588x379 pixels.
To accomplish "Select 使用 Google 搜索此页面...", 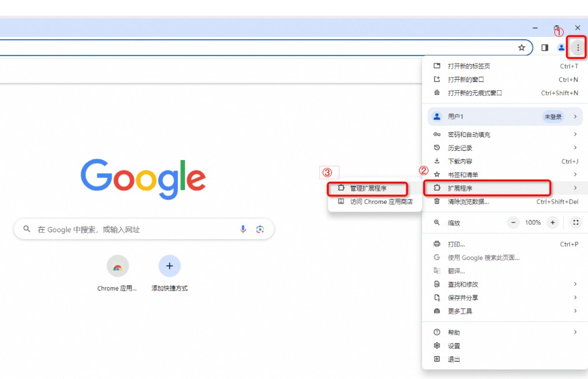I will pos(505,258).
